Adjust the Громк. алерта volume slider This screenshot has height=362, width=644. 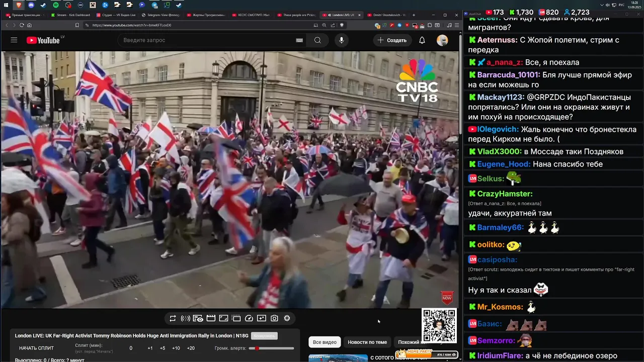coord(272,348)
